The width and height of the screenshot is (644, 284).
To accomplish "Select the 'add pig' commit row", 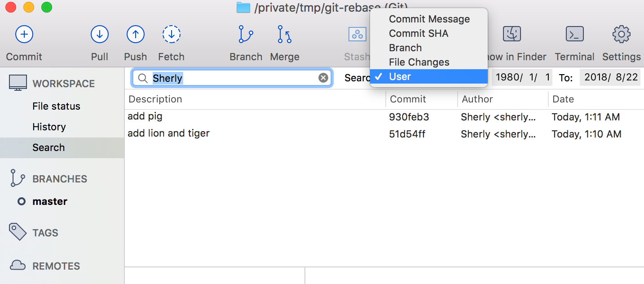I will click(x=251, y=117).
